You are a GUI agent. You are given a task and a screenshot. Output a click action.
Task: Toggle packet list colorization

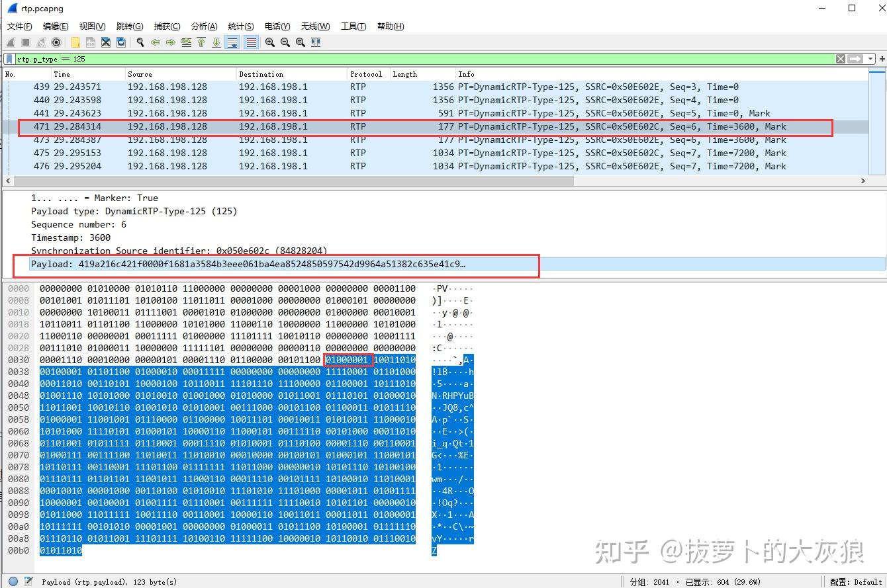click(251, 42)
